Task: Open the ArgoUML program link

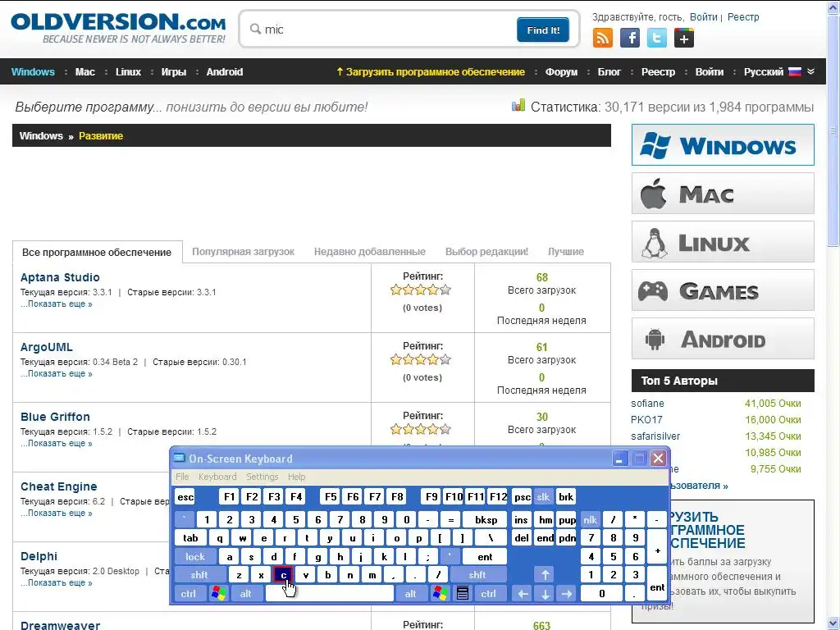Action: [x=47, y=347]
